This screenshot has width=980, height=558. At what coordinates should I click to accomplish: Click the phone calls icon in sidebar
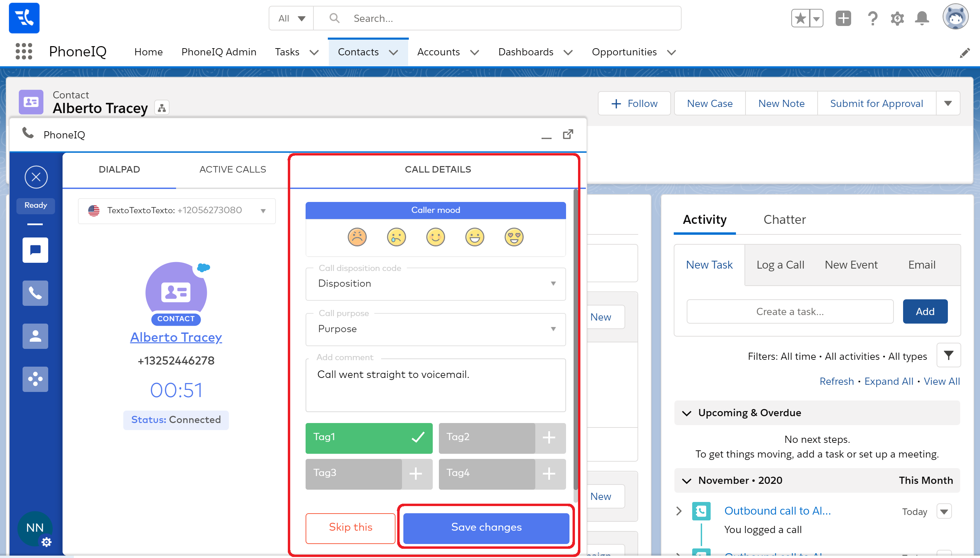pyautogui.click(x=35, y=293)
